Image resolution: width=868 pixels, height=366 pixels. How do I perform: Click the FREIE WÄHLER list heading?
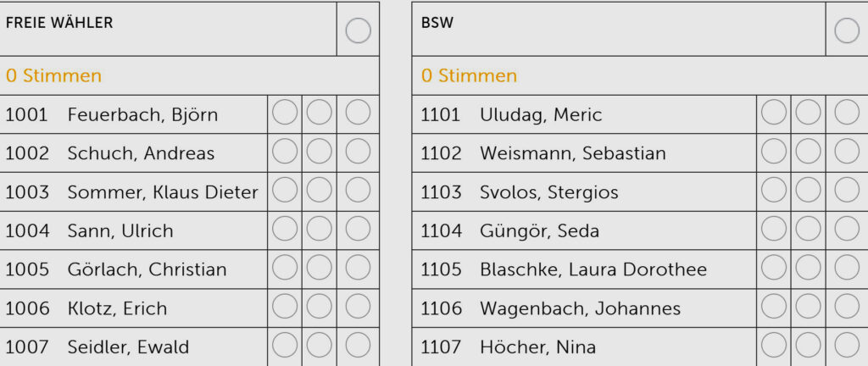[59, 24]
